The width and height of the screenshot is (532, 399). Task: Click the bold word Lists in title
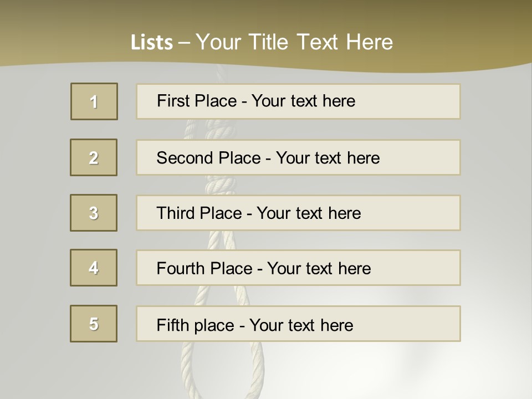(x=152, y=43)
